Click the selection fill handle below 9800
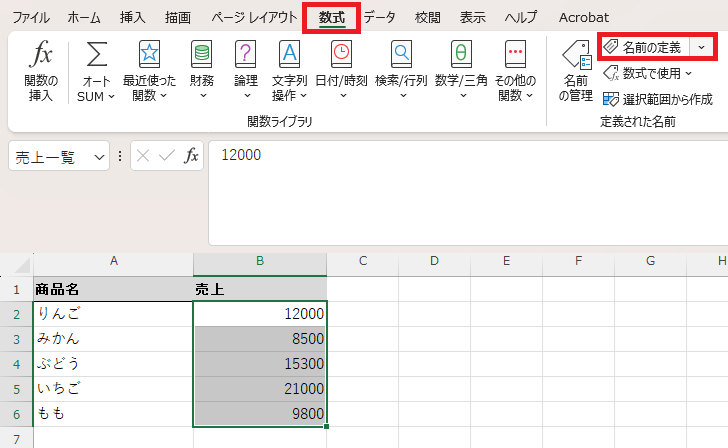Viewport: 728px width, 448px height. coord(326,426)
